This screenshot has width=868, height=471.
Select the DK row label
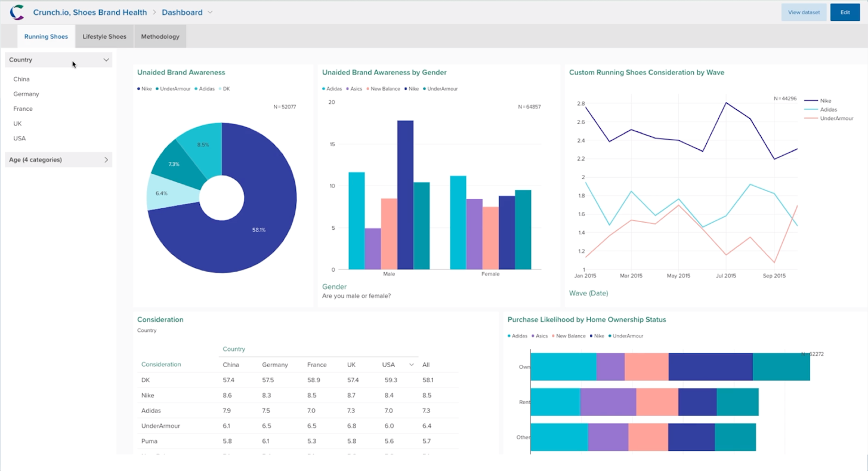coord(146,380)
